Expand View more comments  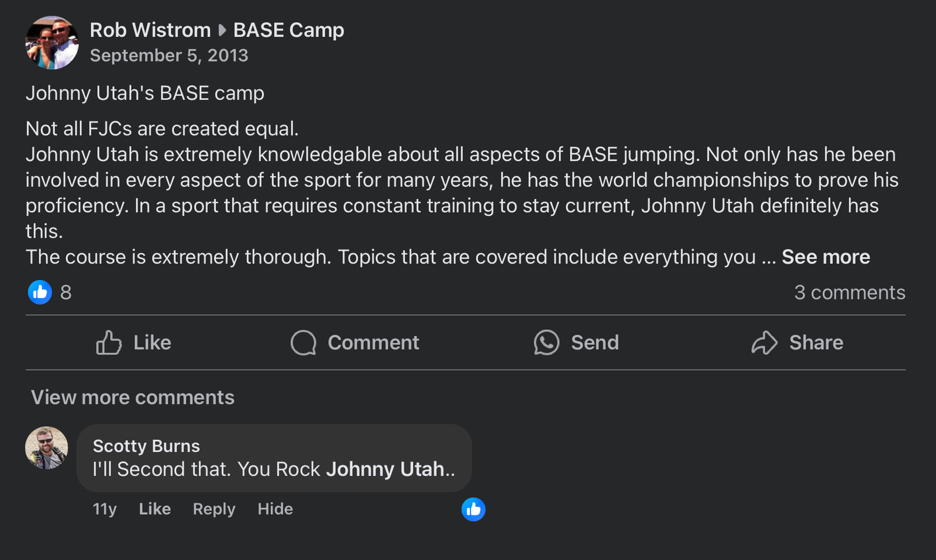(x=133, y=397)
